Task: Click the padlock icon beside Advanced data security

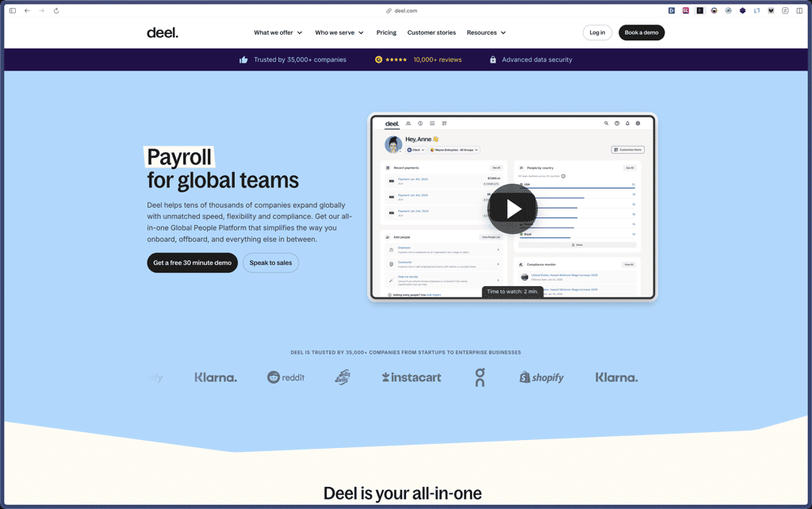Action: pos(493,59)
